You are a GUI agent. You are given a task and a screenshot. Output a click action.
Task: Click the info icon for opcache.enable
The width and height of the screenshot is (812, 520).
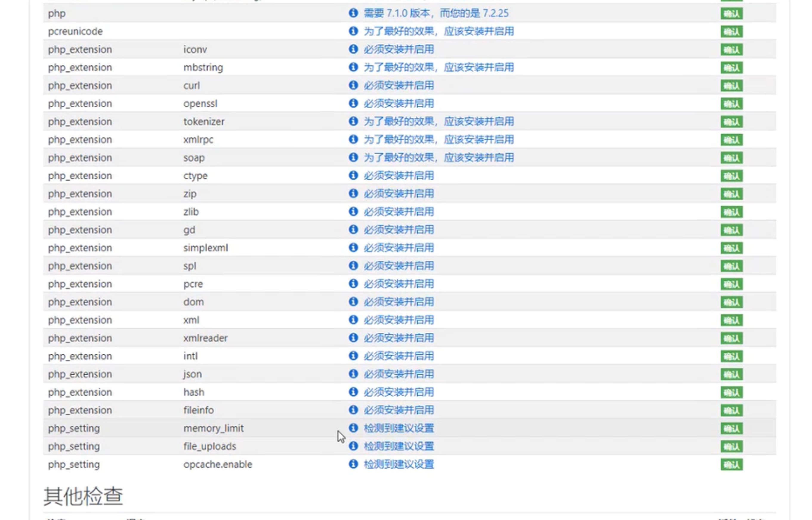click(x=353, y=464)
